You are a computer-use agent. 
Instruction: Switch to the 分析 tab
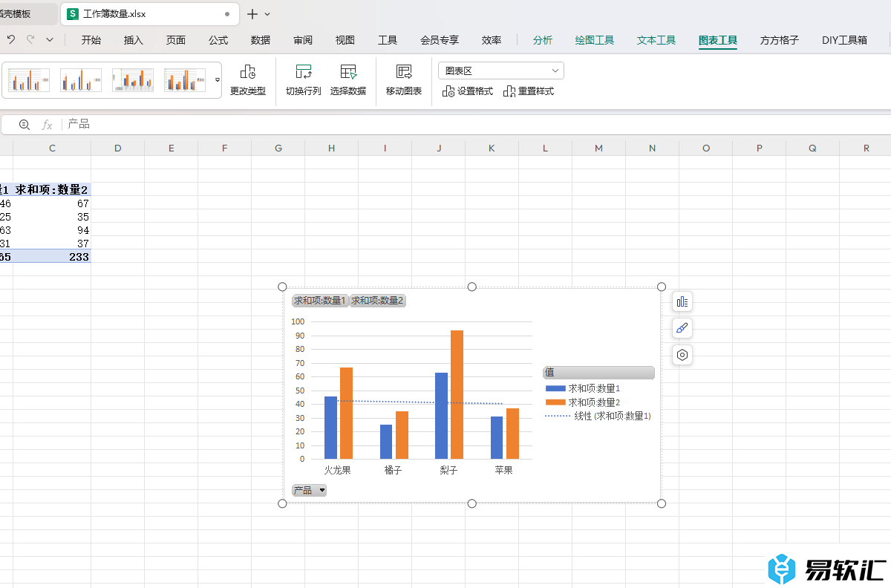coord(543,40)
